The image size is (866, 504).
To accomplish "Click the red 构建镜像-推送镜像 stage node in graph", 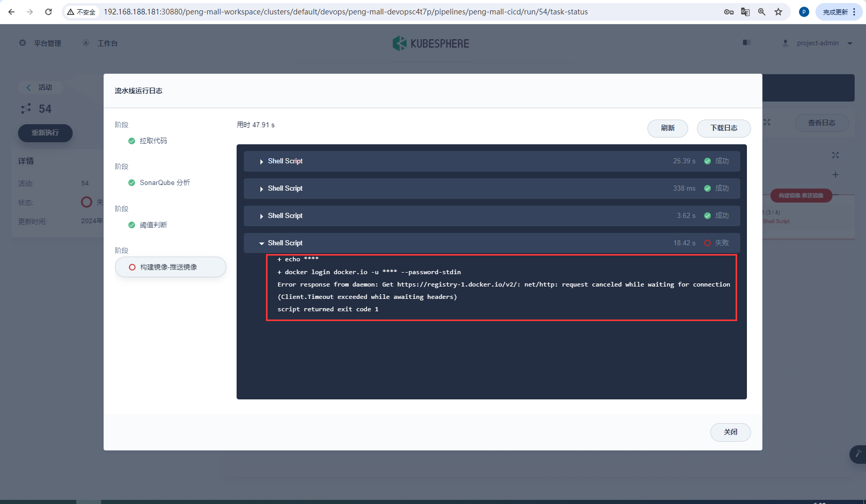I will (x=801, y=195).
